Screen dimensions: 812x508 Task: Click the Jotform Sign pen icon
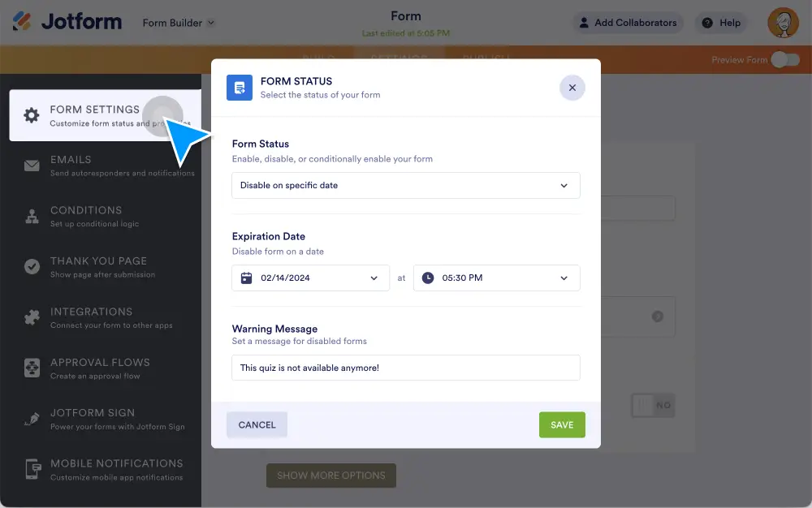(x=32, y=420)
